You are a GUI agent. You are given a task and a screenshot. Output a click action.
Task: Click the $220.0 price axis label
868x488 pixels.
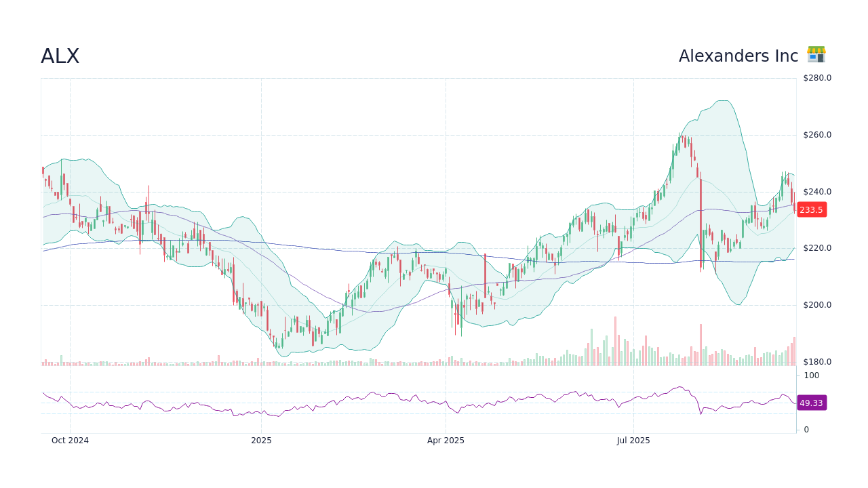(x=817, y=248)
